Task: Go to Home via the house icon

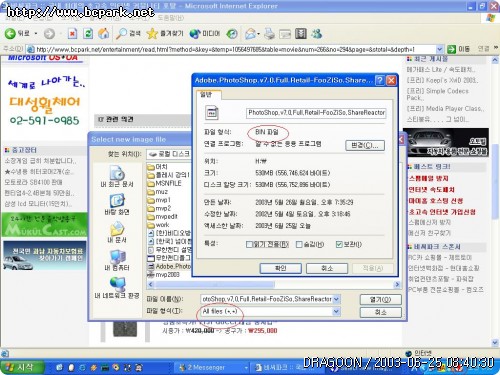Action: 104,33
